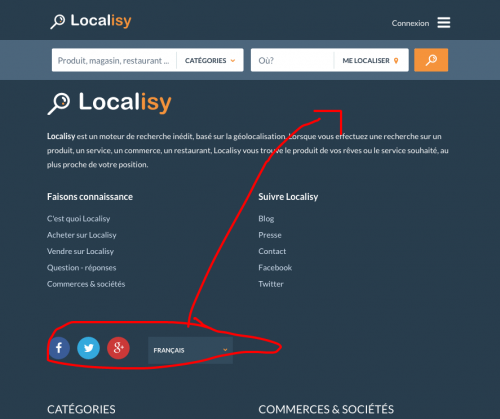Click the Connexion link

(410, 23)
